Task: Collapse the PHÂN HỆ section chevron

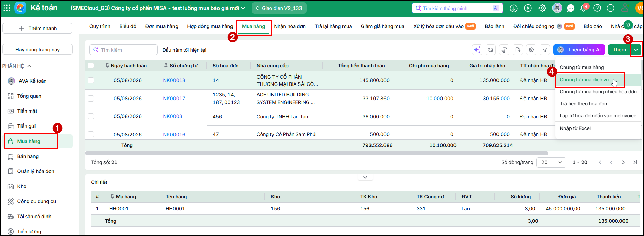Action: point(29,66)
